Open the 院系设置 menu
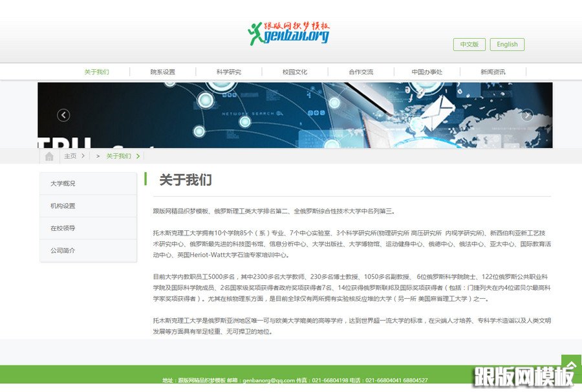Viewport: 582px width, 392px height. pos(162,71)
